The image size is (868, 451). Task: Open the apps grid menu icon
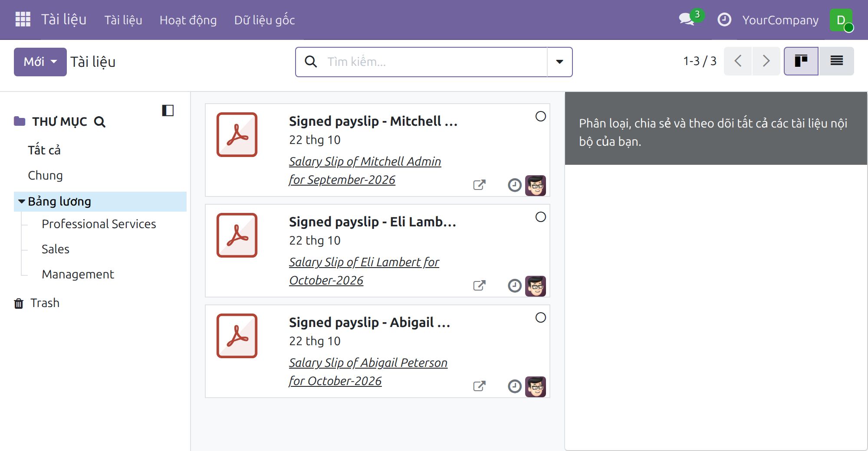23,20
